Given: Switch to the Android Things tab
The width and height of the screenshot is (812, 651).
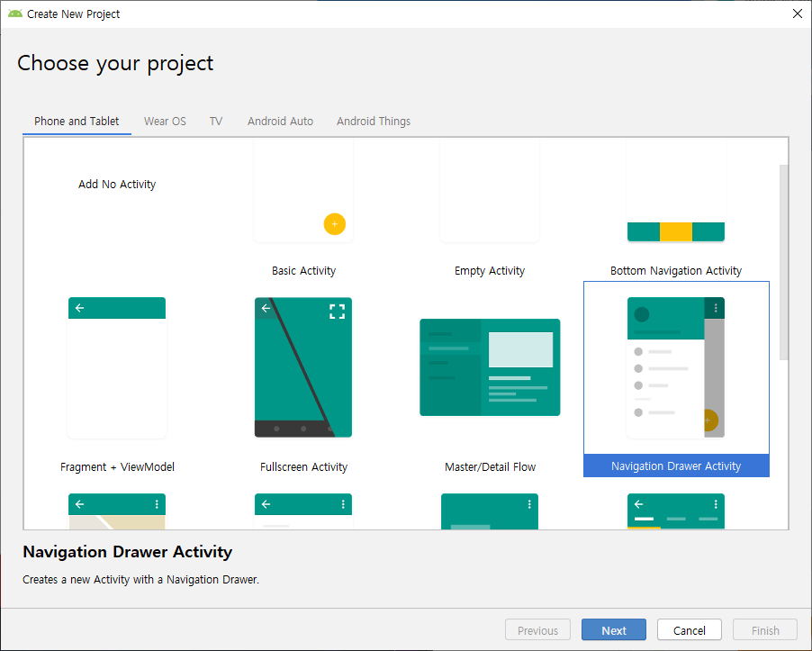Looking at the screenshot, I should [374, 122].
